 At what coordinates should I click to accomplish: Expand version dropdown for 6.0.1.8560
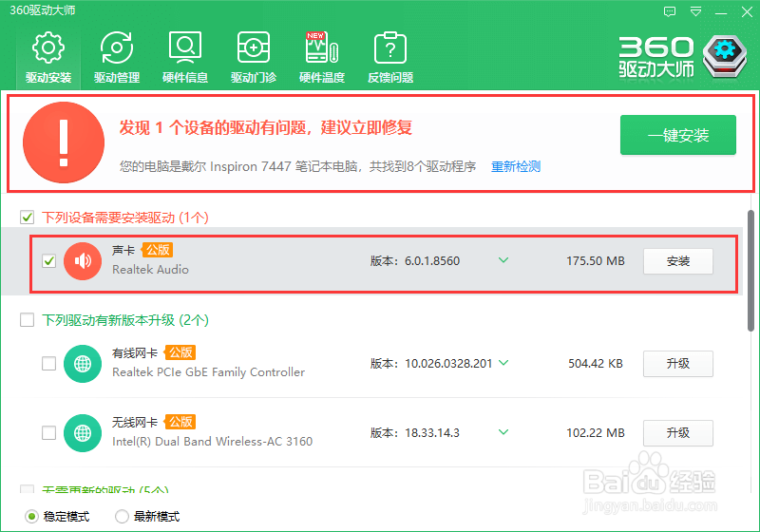point(503,260)
